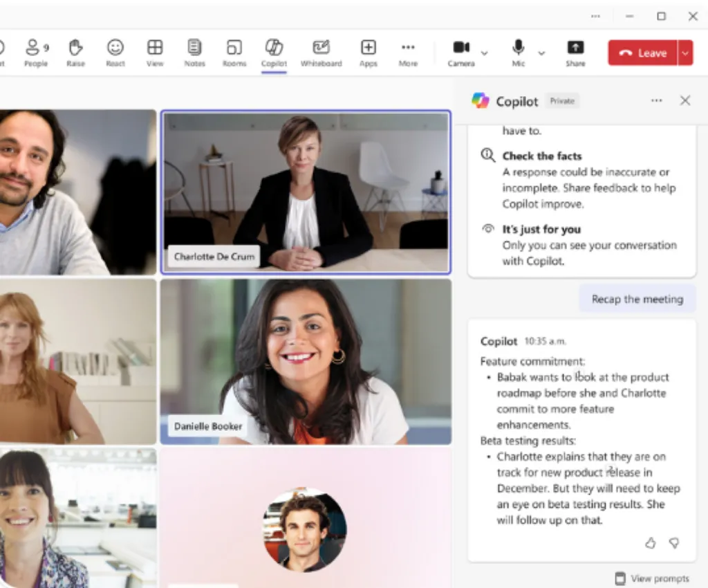Open the Whiteboard
This screenshot has width=708, height=588.
(321, 53)
